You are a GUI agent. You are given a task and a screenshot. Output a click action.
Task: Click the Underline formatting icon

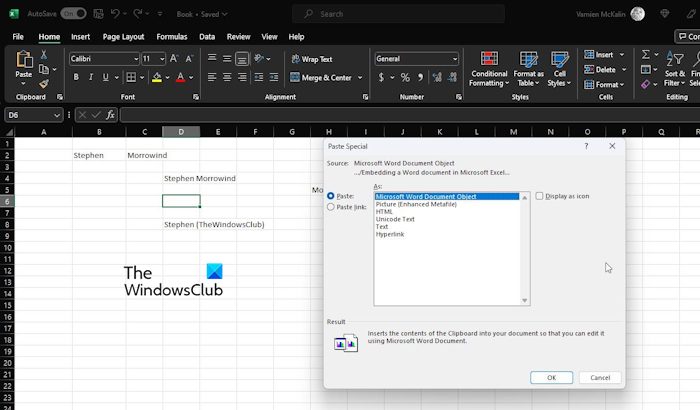(104, 77)
